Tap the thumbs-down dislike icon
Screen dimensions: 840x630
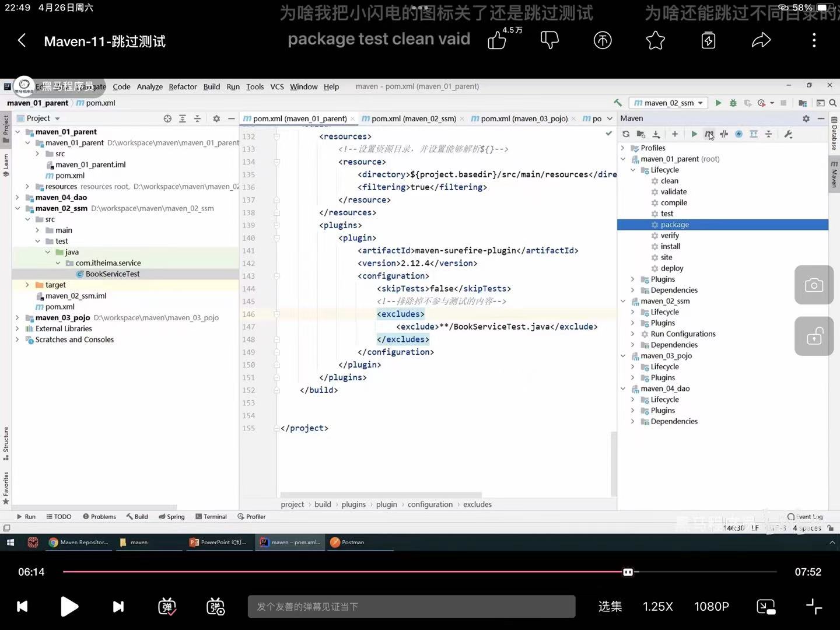(549, 40)
